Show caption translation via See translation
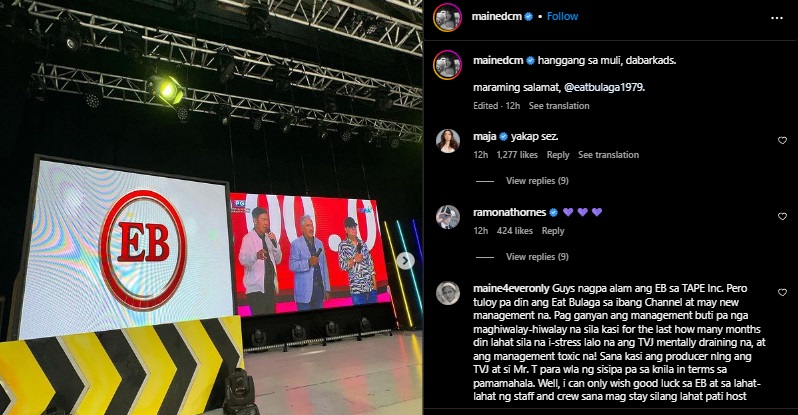Screen dimensions: 798x415 [x=559, y=106]
